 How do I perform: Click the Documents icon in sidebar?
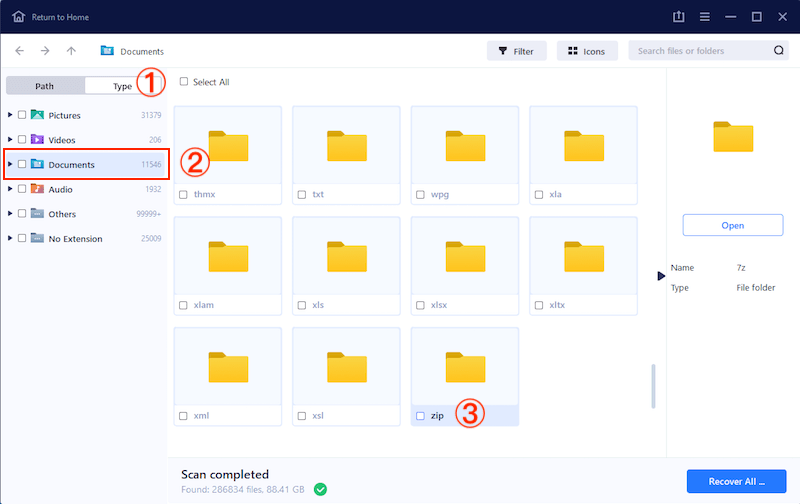pos(37,164)
